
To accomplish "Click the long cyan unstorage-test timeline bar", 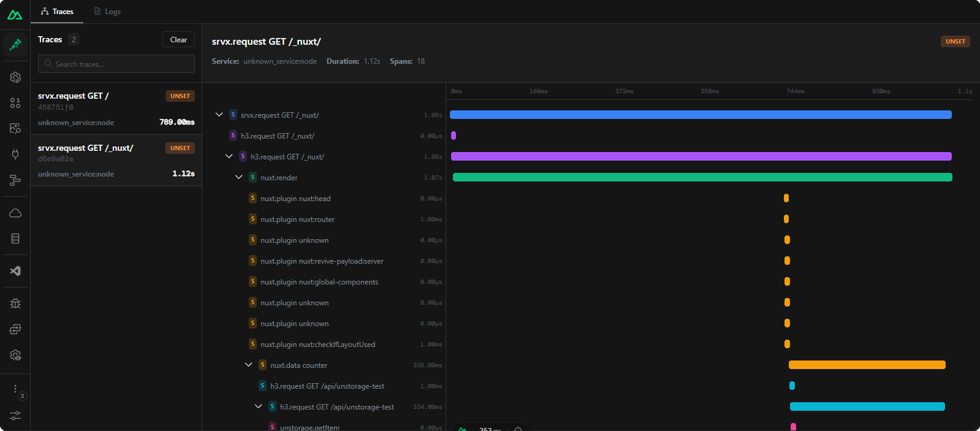I will pyautogui.click(x=867, y=406).
